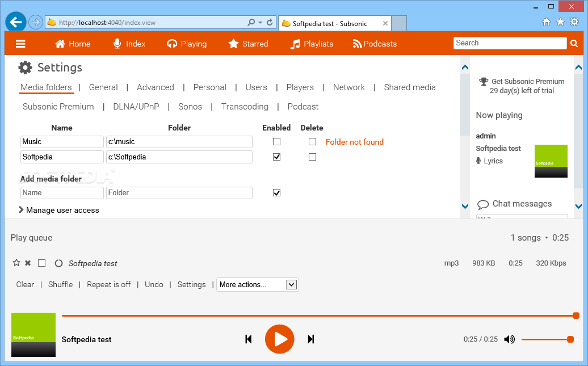Open browser favorites star

pyautogui.click(x=560, y=22)
